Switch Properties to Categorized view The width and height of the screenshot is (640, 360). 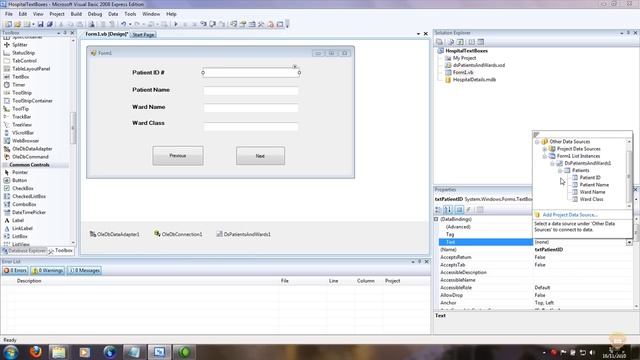click(x=438, y=210)
